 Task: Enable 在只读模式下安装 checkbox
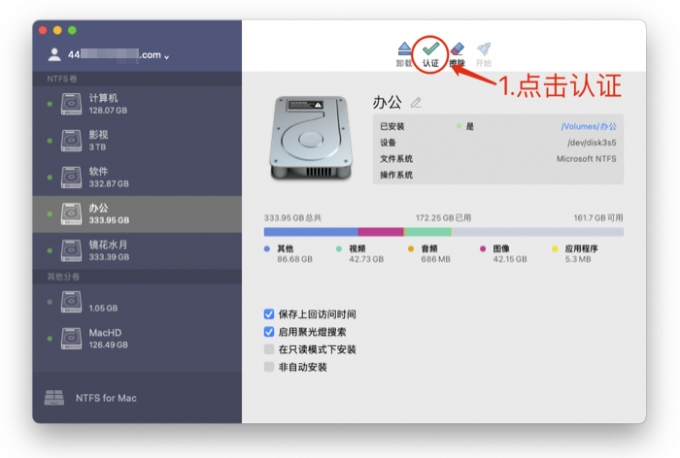tap(269, 349)
